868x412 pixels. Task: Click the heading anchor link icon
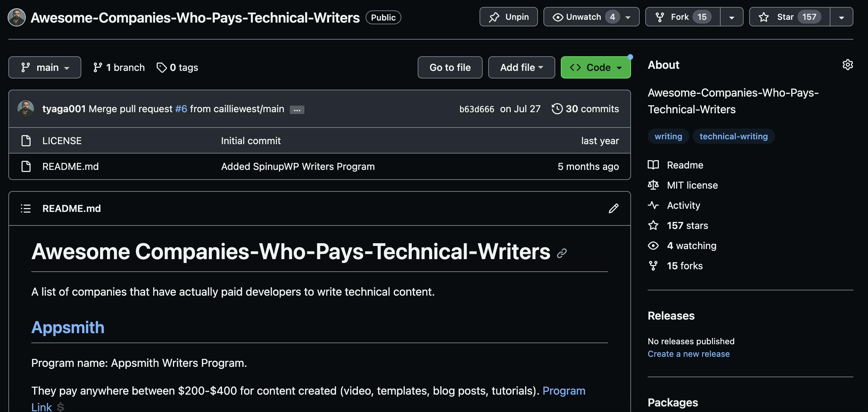click(x=562, y=253)
